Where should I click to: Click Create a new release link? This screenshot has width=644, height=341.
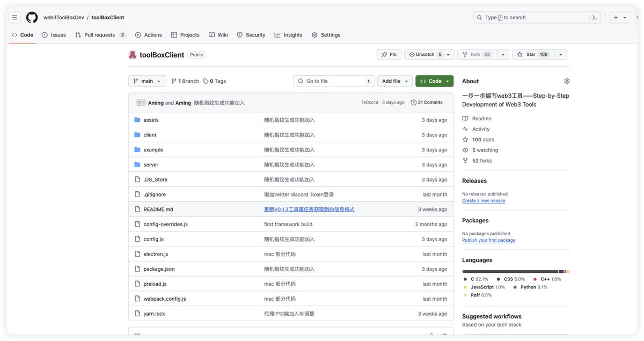484,201
